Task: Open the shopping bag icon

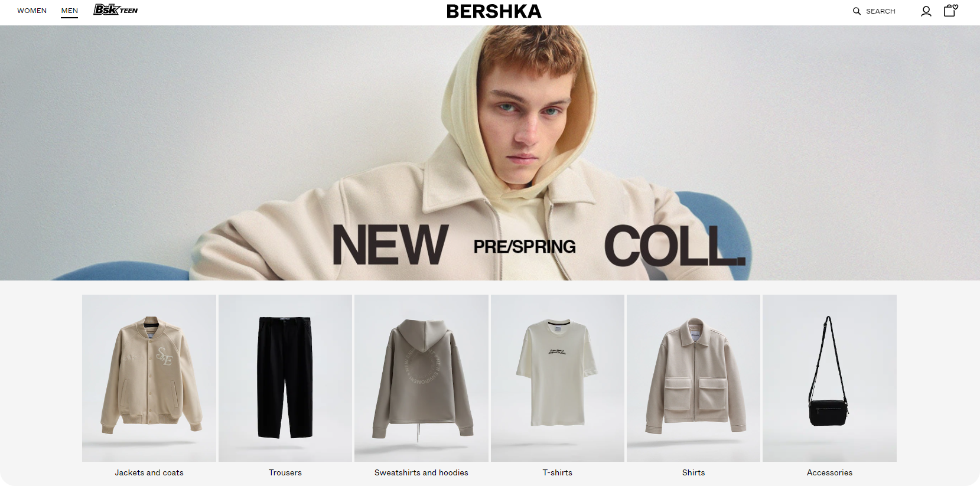Action: pos(950,11)
